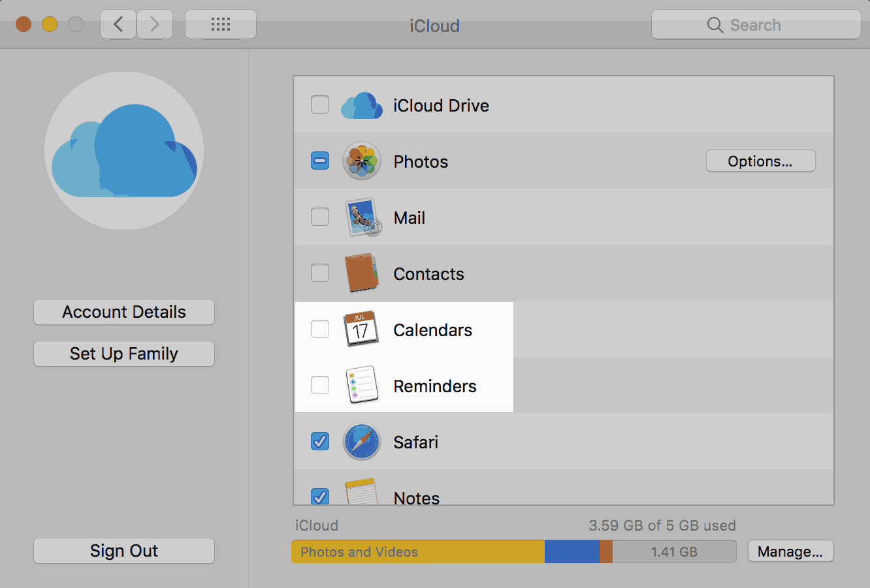The height and width of the screenshot is (588, 870).
Task: Click the iCloud storage label
Action: [x=316, y=525]
